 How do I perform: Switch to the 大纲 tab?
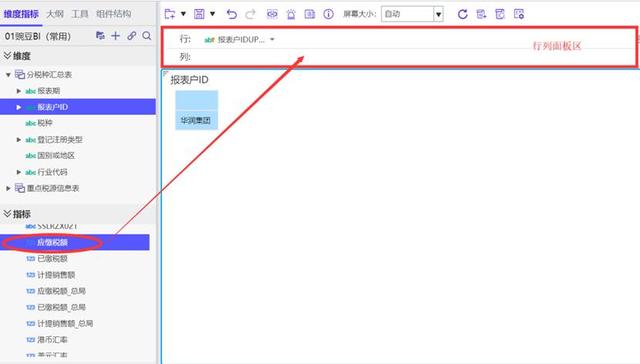[55, 14]
